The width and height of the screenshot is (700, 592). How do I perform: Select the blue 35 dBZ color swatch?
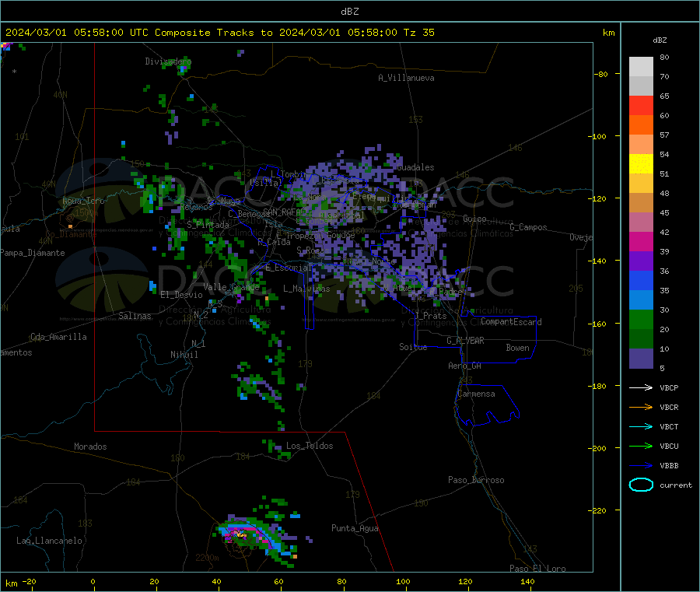click(641, 280)
